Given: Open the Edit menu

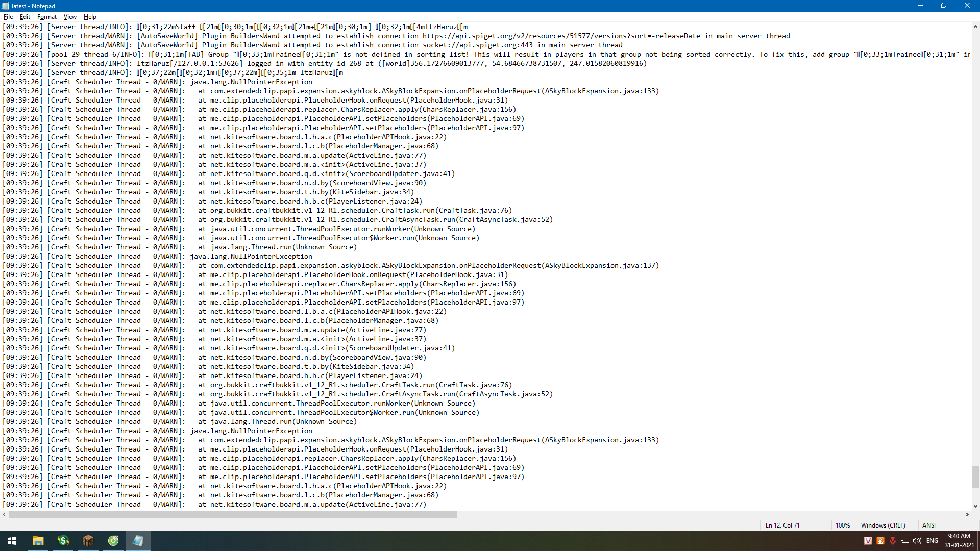Looking at the screenshot, I should coord(24,17).
